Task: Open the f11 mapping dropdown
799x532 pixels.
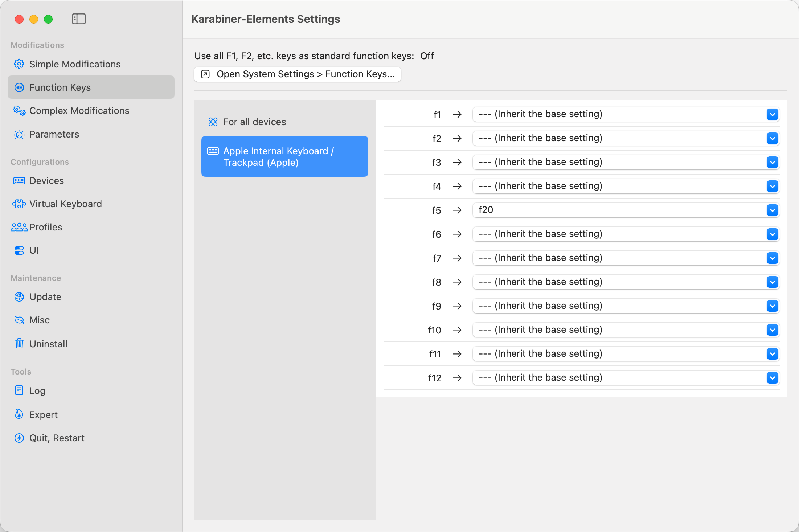Action: [626, 354]
